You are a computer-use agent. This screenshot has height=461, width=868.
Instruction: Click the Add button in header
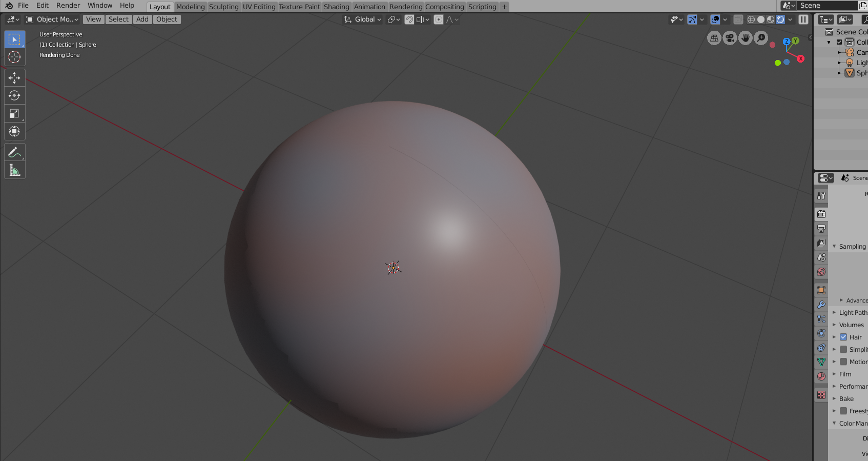coord(142,19)
